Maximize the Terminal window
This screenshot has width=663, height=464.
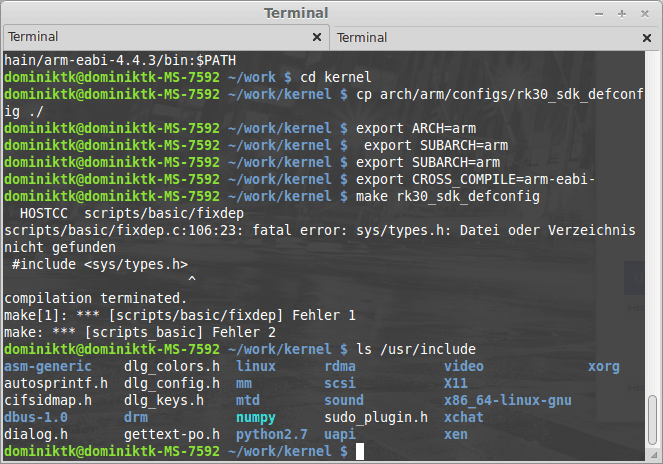coord(622,14)
